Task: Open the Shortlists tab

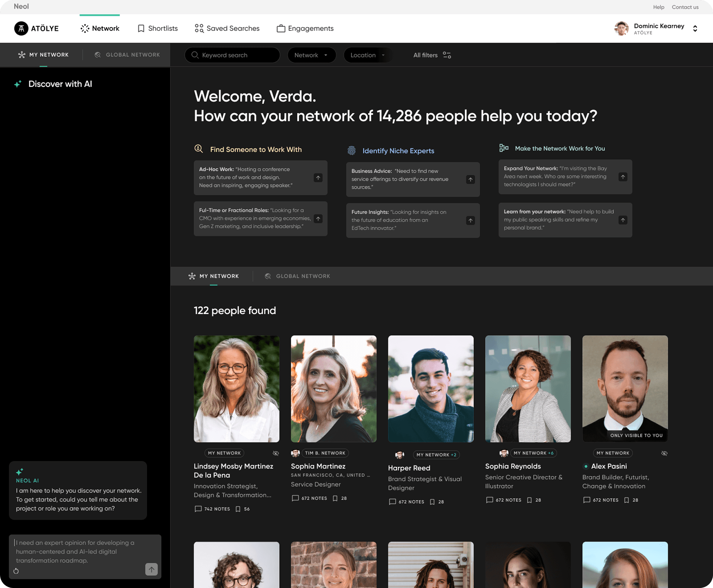Action: click(x=157, y=29)
